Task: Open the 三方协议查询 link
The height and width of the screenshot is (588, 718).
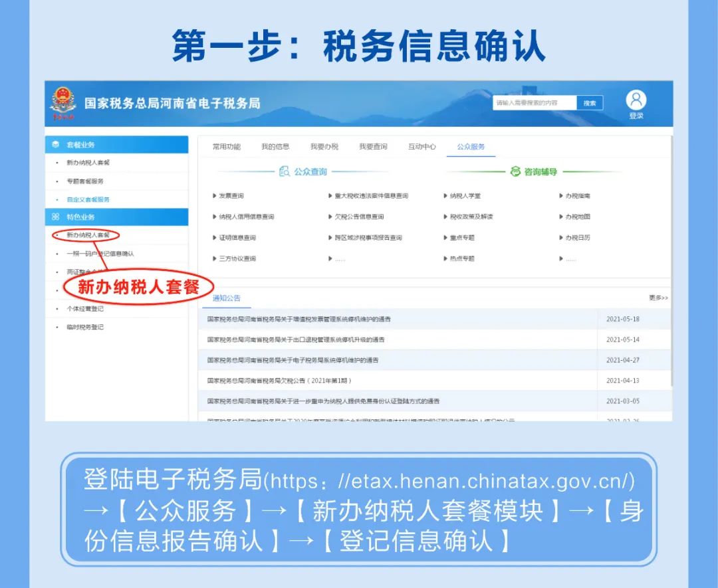Action: coord(237,258)
